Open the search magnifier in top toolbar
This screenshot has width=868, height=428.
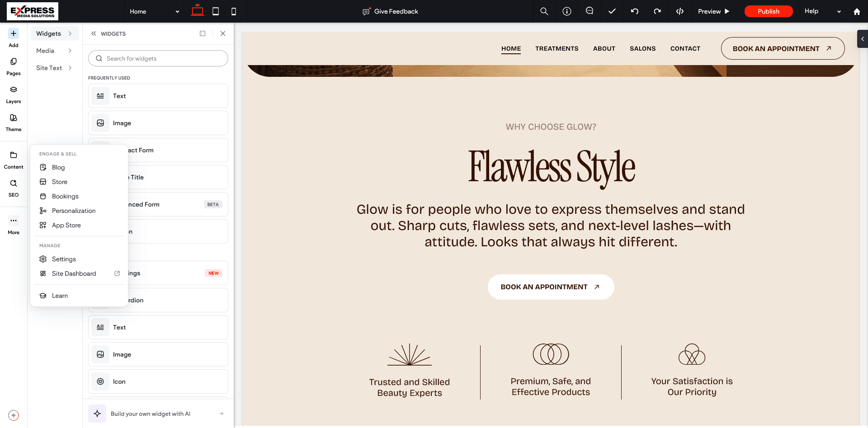[x=544, y=11]
